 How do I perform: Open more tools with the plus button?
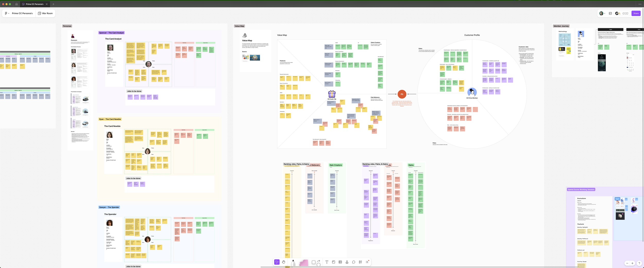click(367, 262)
